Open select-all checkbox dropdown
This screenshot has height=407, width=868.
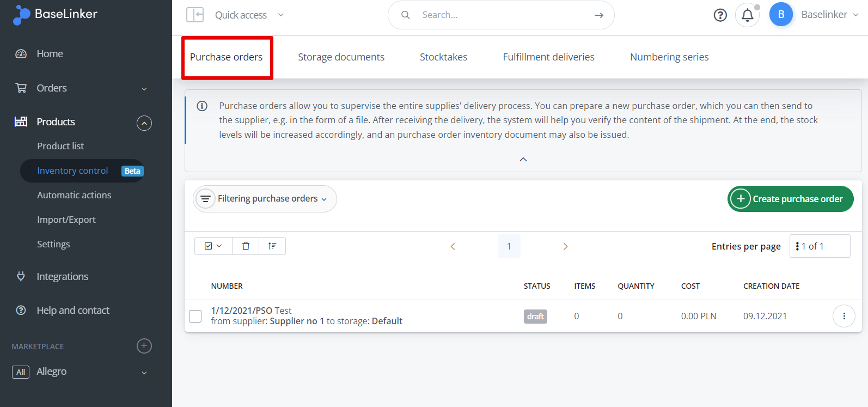tap(213, 246)
